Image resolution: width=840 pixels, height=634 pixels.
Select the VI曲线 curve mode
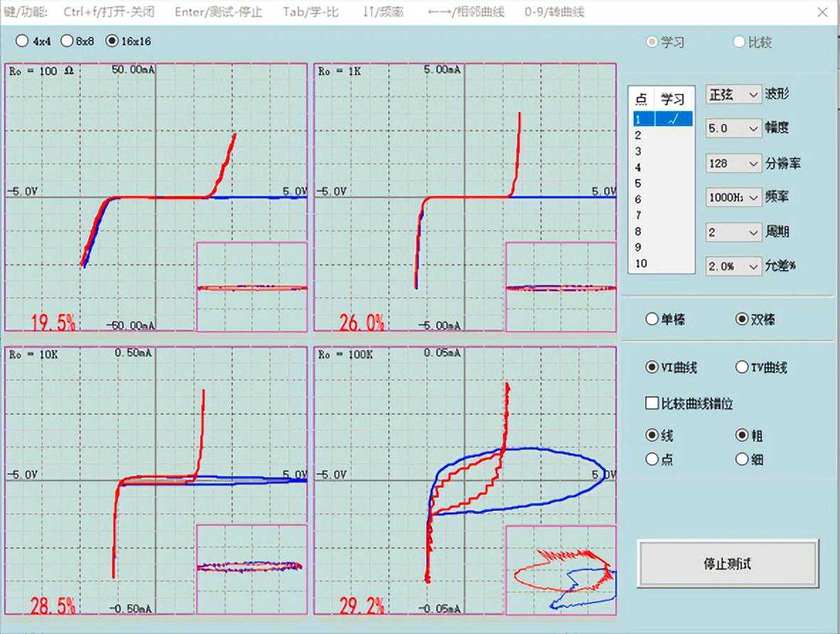click(652, 367)
